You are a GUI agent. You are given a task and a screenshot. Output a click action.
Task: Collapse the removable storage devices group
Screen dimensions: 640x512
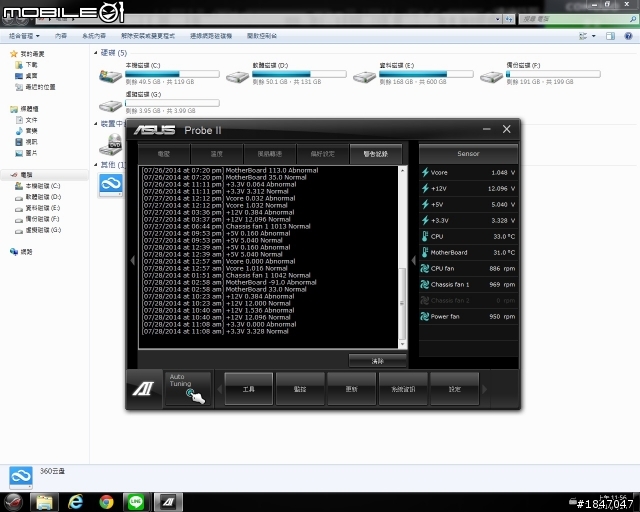(96, 123)
